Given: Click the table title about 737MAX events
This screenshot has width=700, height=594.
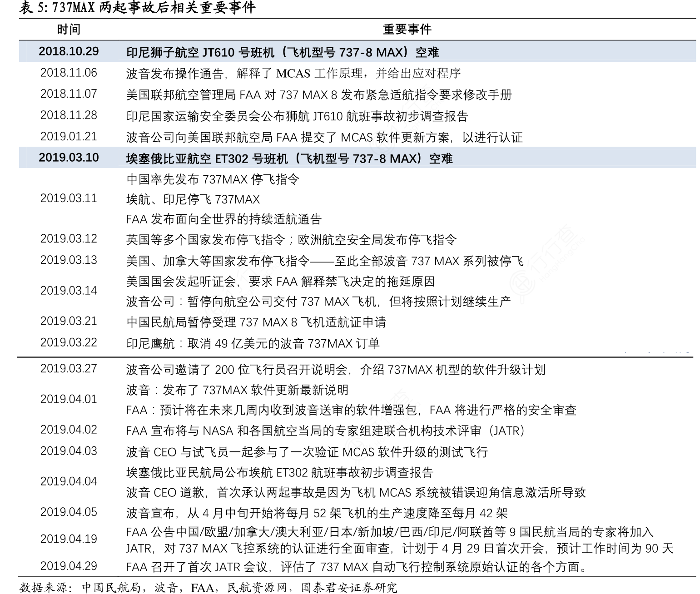Looking at the screenshot, I should pyautogui.click(x=138, y=8).
